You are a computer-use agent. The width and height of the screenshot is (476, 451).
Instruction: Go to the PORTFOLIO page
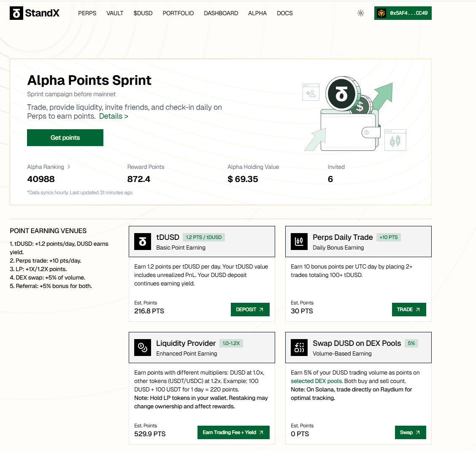178,13
